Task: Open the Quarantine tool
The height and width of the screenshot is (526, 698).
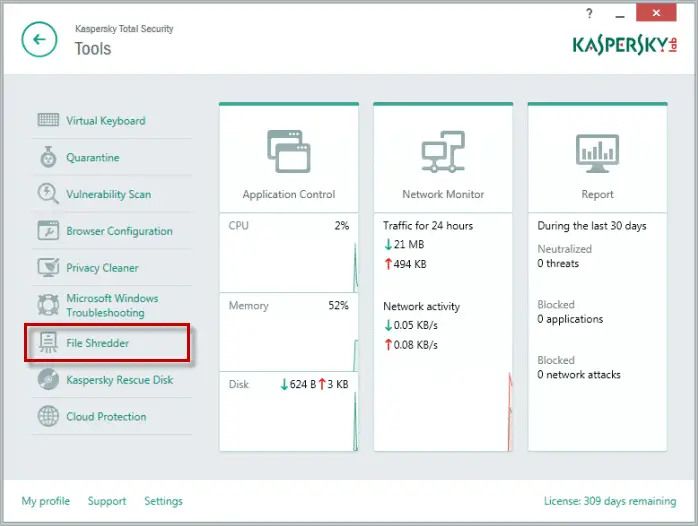Action: point(93,158)
